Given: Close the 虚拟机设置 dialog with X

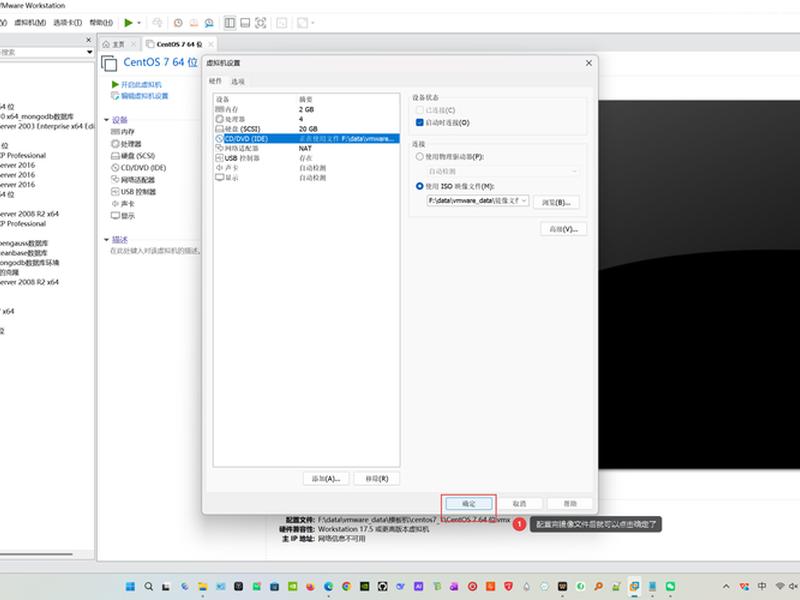Looking at the screenshot, I should pos(589,63).
